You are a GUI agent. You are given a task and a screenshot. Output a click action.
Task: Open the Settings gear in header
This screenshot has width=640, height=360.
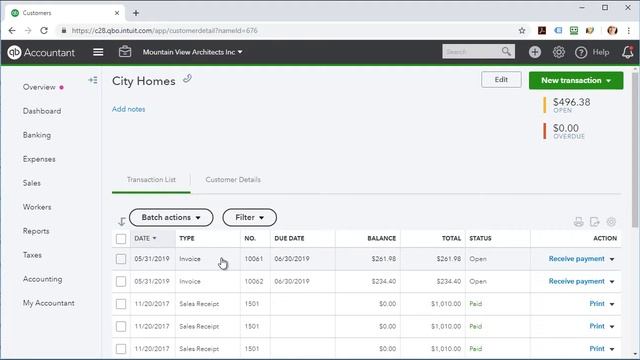(x=558, y=52)
